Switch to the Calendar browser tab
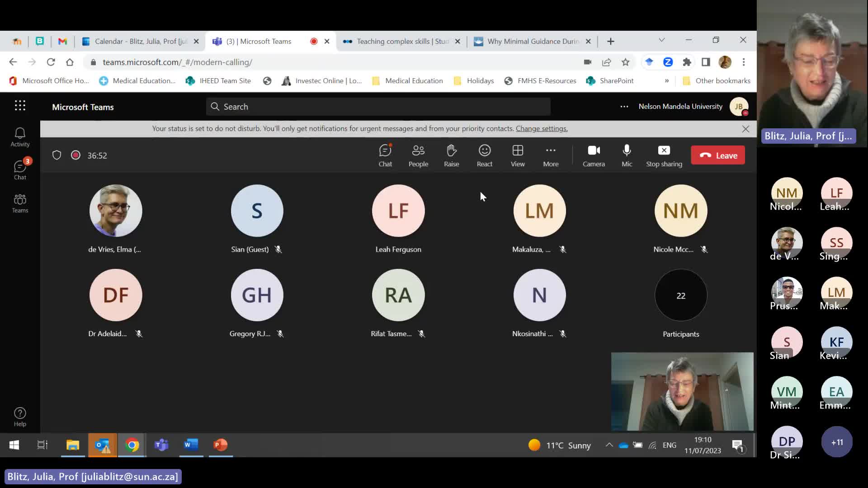 coord(136,41)
